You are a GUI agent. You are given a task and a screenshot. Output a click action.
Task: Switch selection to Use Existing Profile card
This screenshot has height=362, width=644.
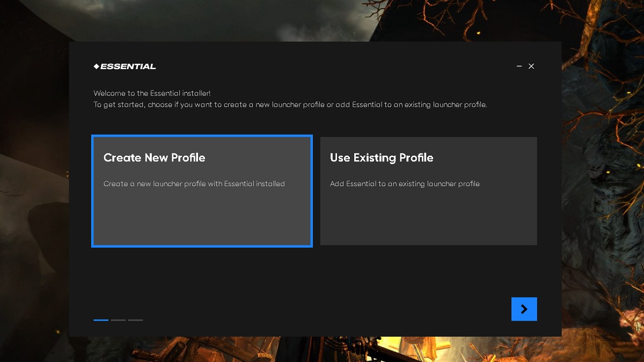click(428, 191)
